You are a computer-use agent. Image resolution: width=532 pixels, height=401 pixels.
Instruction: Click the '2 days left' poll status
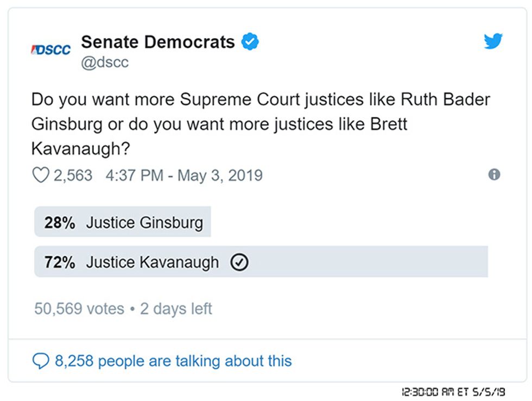point(176,309)
